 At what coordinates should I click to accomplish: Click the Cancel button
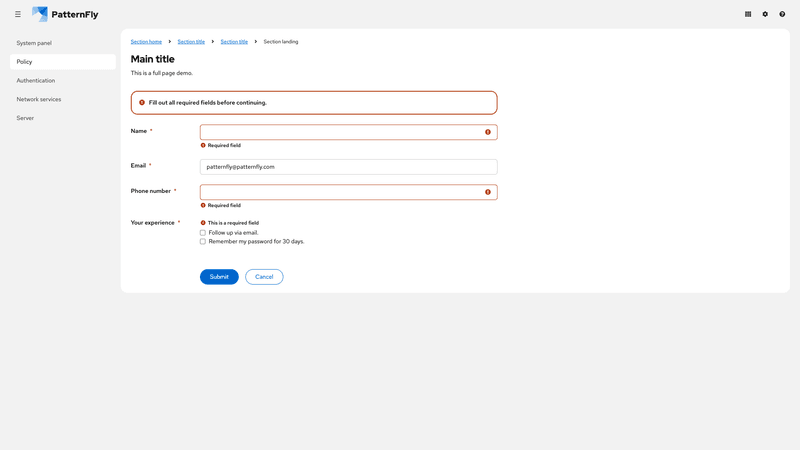[x=264, y=277]
